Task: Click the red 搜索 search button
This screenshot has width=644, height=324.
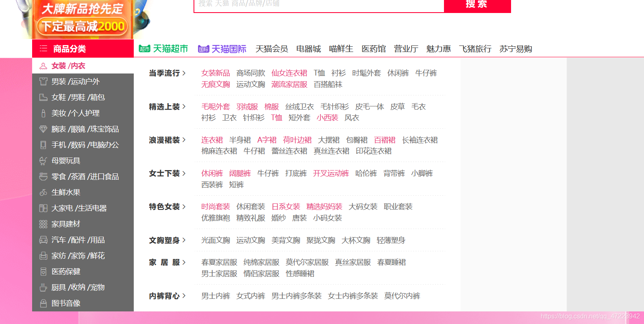Action: pyautogui.click(x=477, y=6)
